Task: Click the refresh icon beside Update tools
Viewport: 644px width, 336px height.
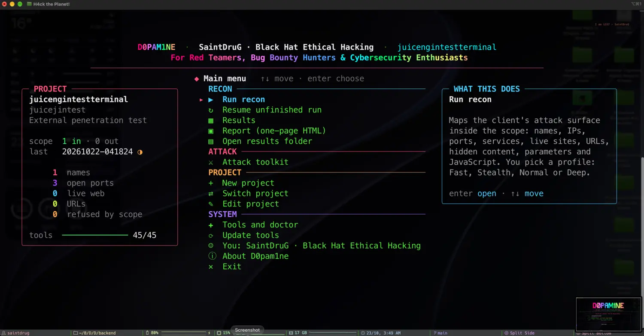Action: (x=211, y=236)
